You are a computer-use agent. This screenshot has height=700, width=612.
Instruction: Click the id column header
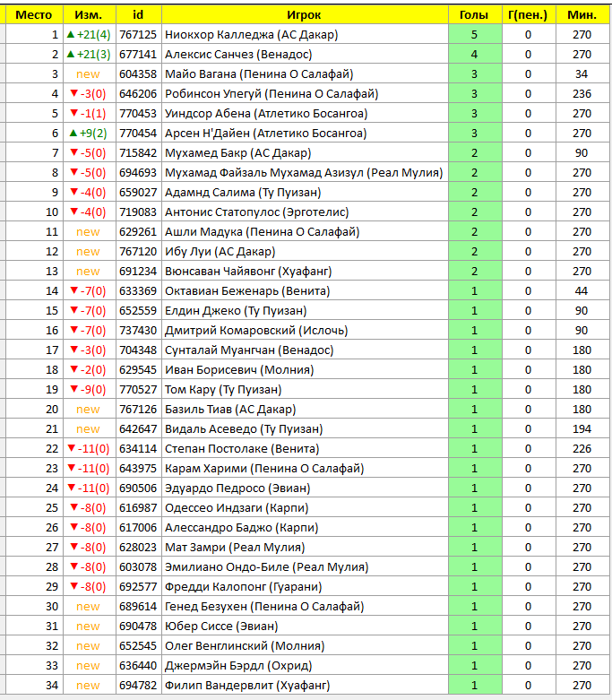(x=138, y=15)
